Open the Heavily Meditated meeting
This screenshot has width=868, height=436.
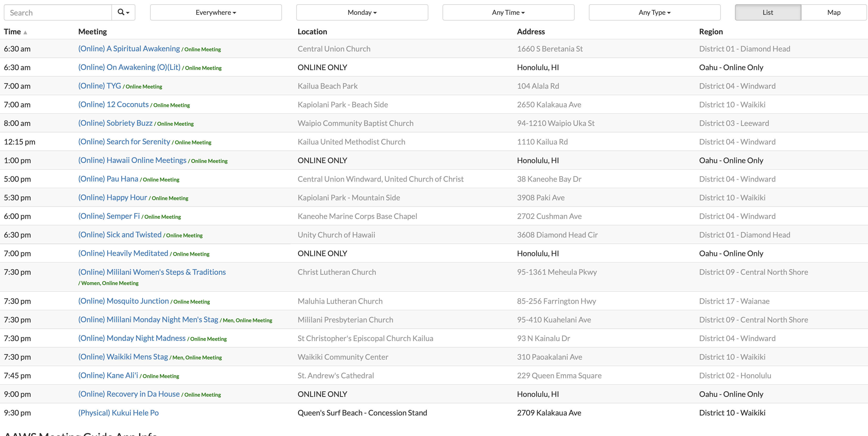(x=123, y=253)
